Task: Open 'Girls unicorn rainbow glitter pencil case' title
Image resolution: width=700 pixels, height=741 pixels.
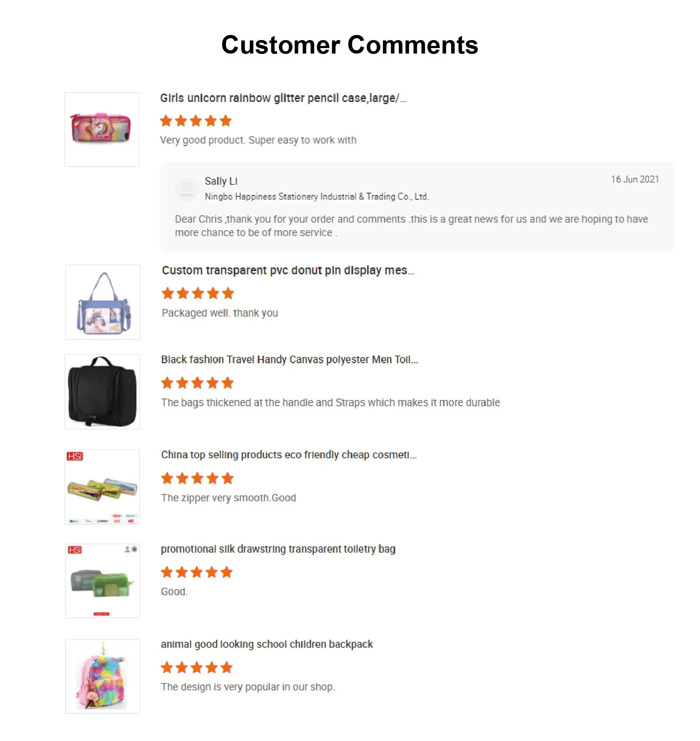Action: tap(283, 98)
